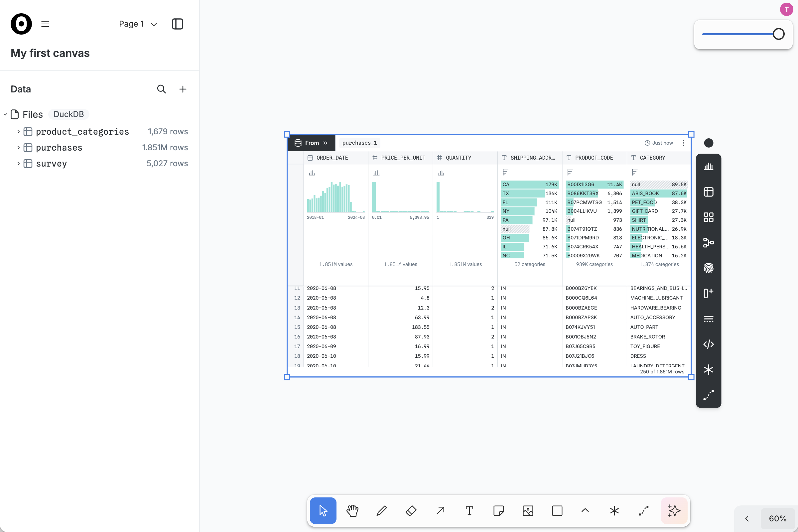
Task: Click the Arrow connector tool
Action: (440, 511)
